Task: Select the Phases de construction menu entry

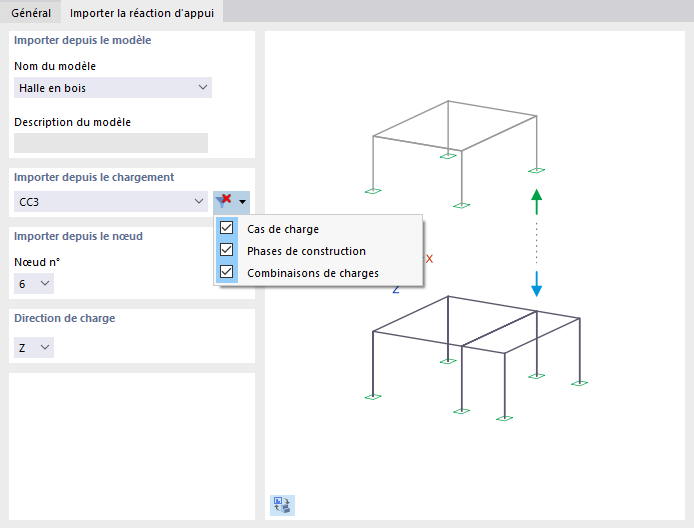Action: [x=319, y=251]
